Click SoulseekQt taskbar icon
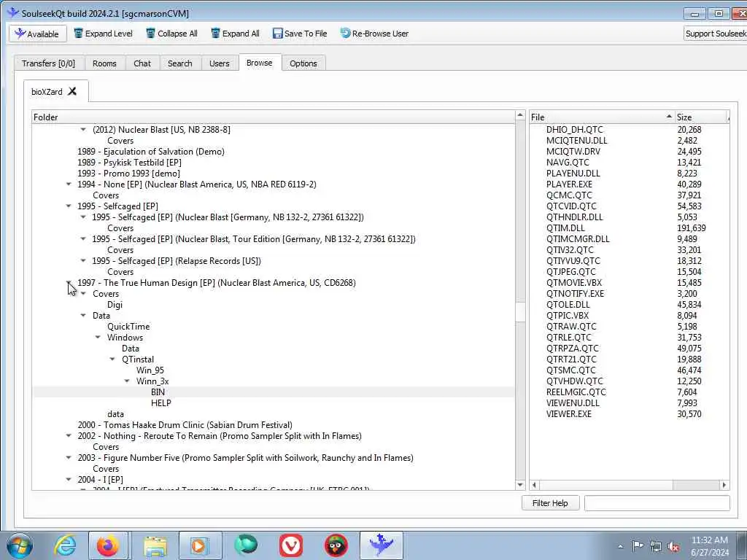Viewport: 747px width, 560px height. coord(381,545)
